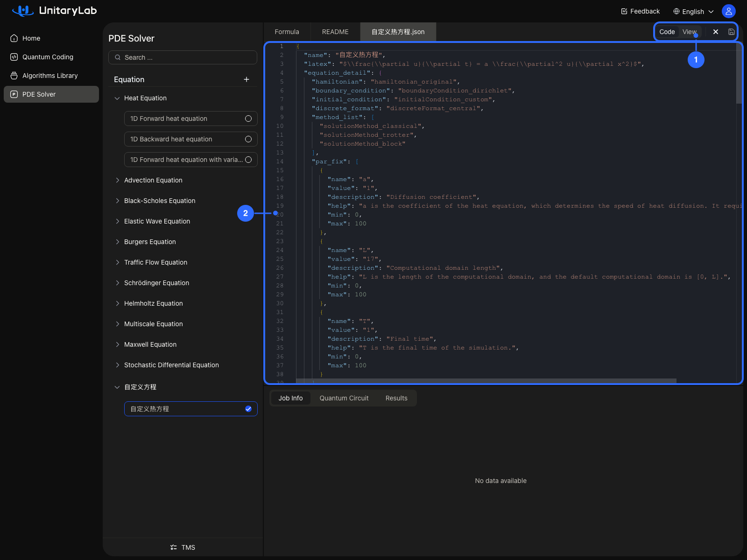Expand Stochastic Differential Equation group
Viewport: 747px width, 560px height.
pyautogui.click(x=117, y=365)
